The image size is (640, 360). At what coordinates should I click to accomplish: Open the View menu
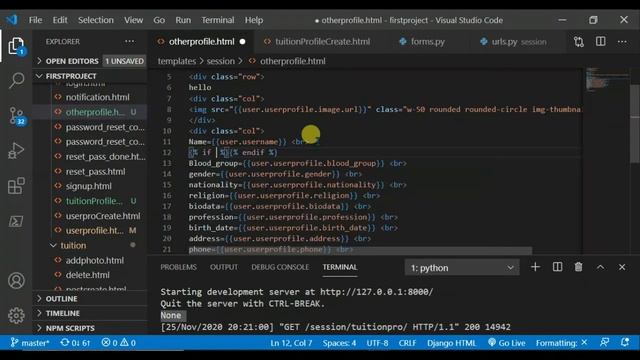tap(133, 20)
